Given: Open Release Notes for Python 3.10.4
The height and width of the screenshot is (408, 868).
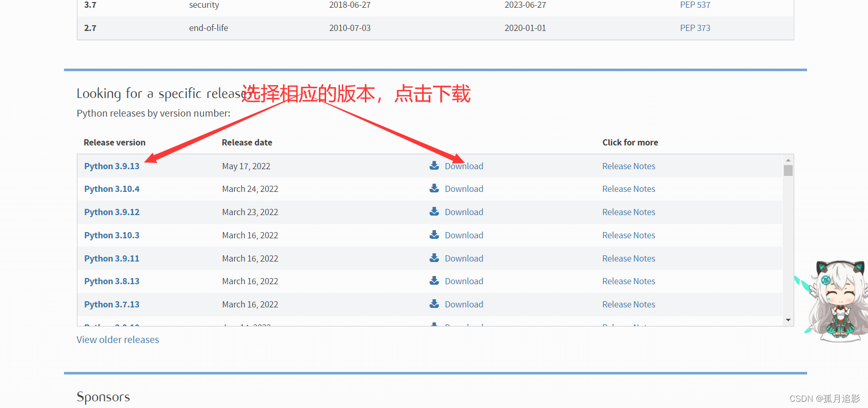Looking at the screenshot, I should (x=629, y=189).
